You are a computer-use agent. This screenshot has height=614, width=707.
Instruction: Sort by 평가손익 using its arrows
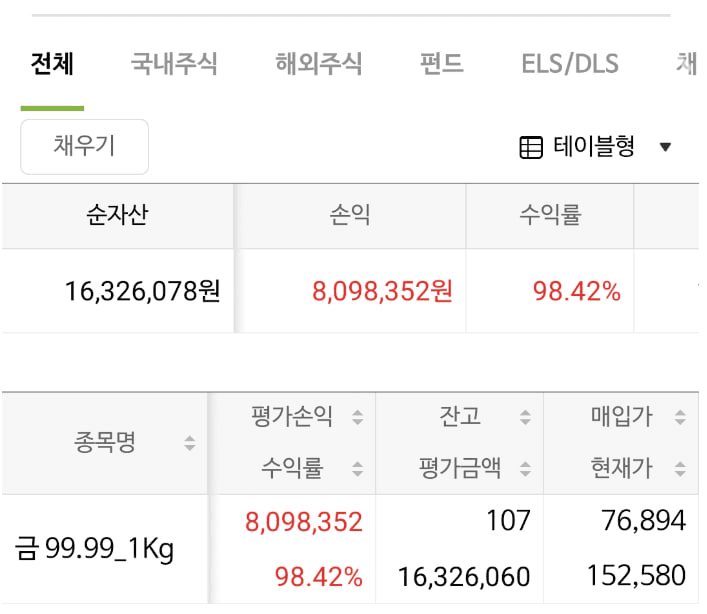coord(357,418)
